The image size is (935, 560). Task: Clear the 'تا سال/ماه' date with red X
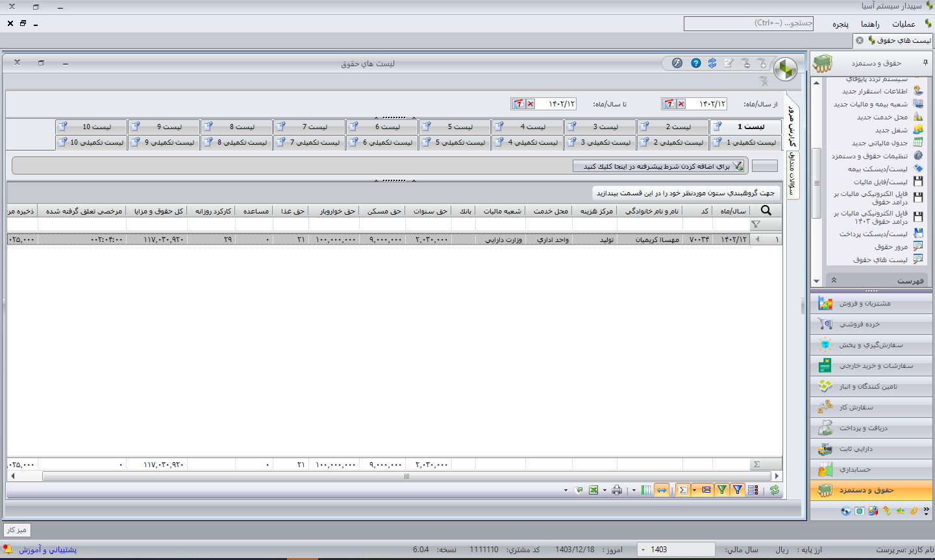(x=530, y=104)
